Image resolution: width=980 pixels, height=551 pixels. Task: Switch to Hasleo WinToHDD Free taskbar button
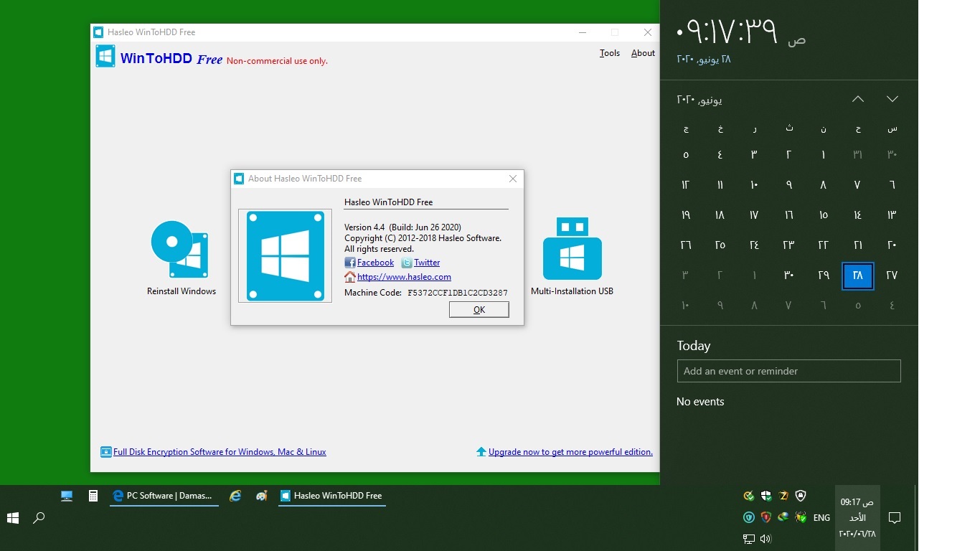332,496
